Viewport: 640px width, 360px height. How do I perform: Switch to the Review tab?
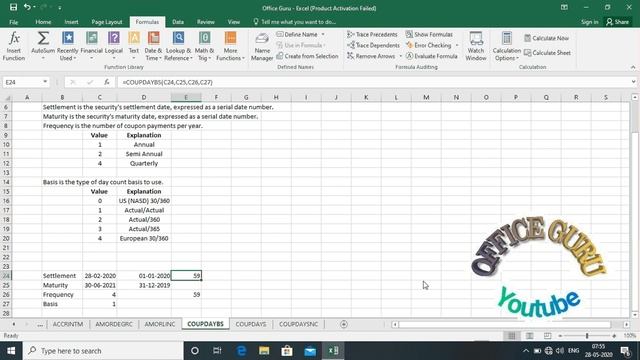(206, 22)
